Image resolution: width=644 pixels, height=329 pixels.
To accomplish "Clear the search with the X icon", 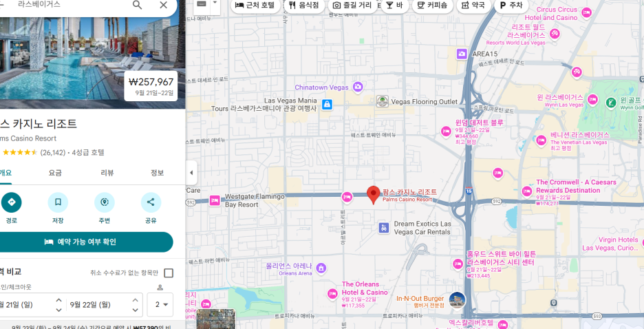I will pos(164,5).
